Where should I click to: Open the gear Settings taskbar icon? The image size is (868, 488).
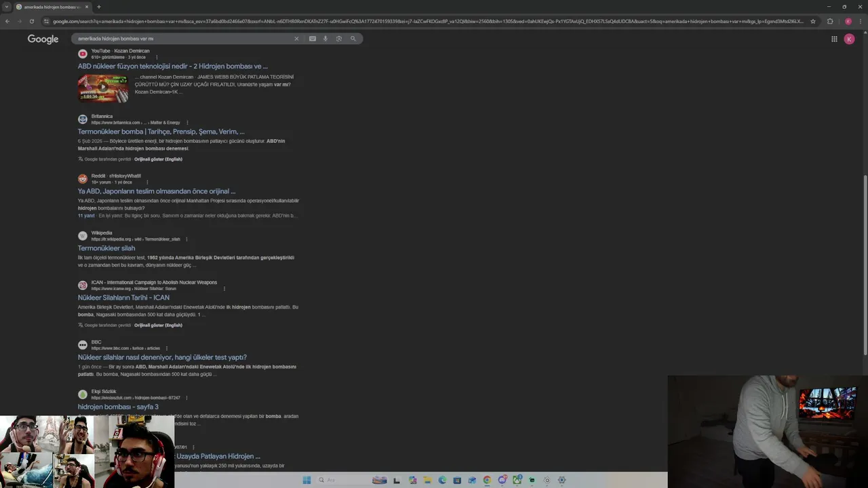(561, 480)
